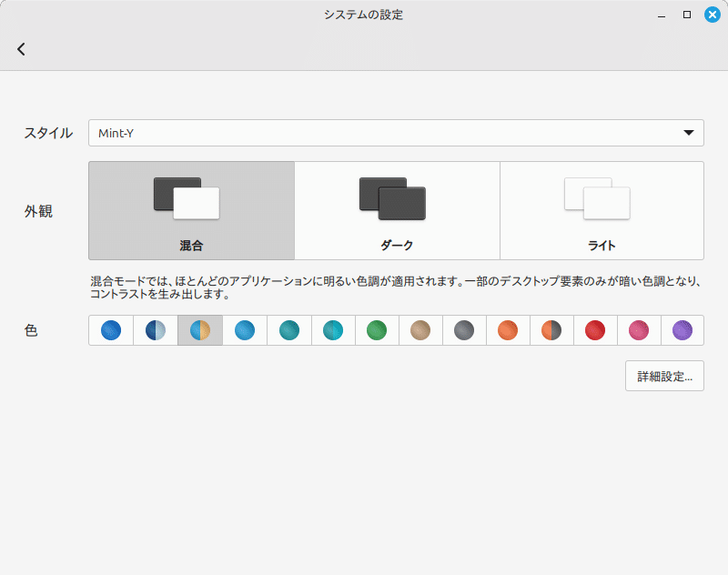
Task: Choose the cyan aqua color swatch
Action: (333, 330)
